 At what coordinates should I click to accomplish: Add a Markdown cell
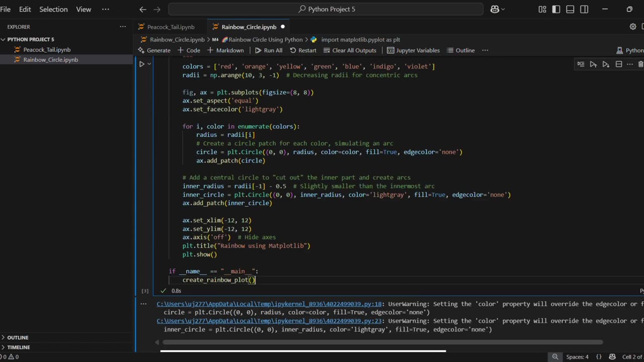click(225, 50)
